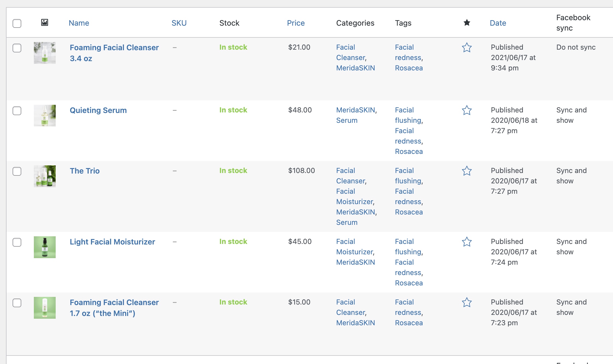
Task: Star the Light Facial Moisturizer product
Action: (x=467, y=242)
